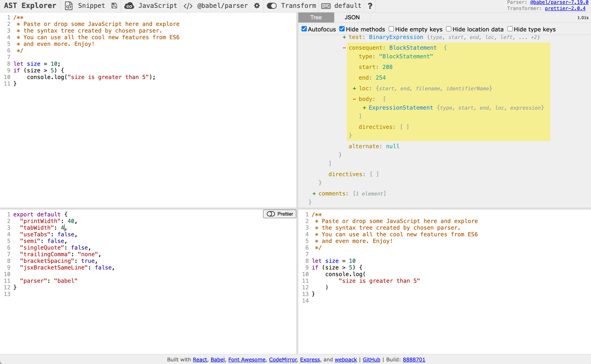Toggle the Prettier formatting switch button
591x364 pixels.
click(x=279, y=214)
